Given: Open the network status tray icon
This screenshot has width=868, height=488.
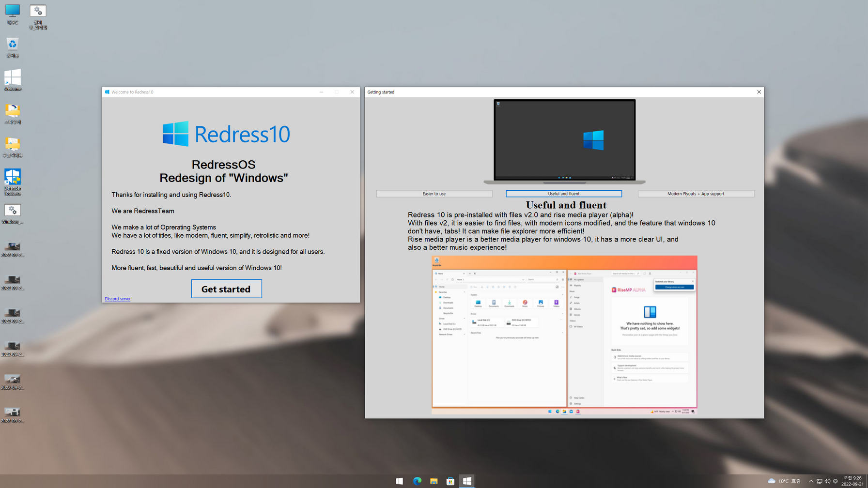Looking at the screenshot, I should point(820,481).
